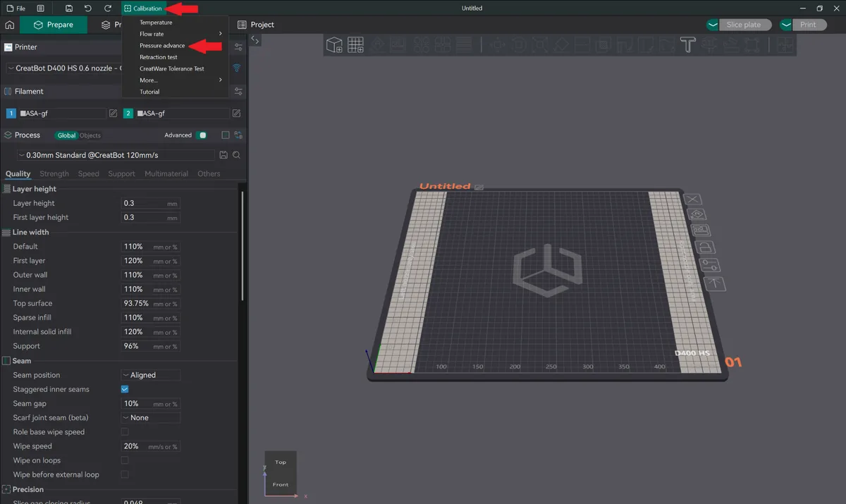846x504 pixels.
Task: Open the menu icon right of File
Action: (x=40, y=8)
